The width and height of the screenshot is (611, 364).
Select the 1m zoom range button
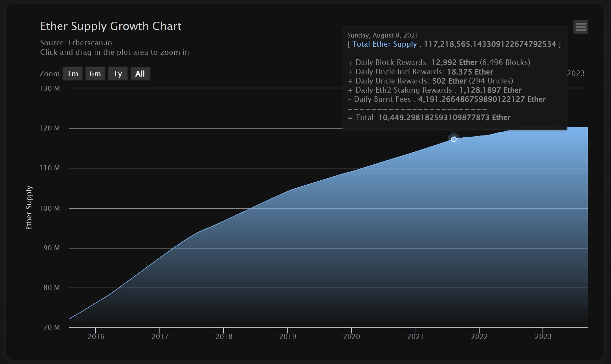point(72,74)
